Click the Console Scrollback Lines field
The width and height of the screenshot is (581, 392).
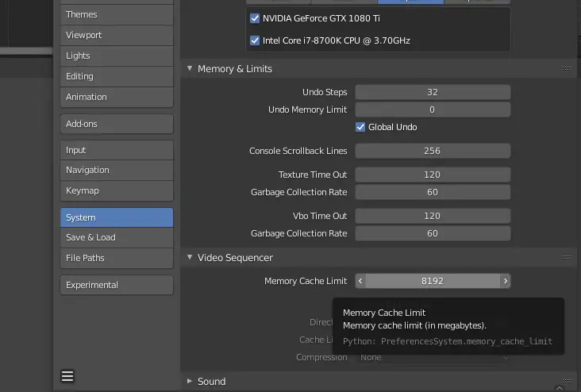click(433, 151)
